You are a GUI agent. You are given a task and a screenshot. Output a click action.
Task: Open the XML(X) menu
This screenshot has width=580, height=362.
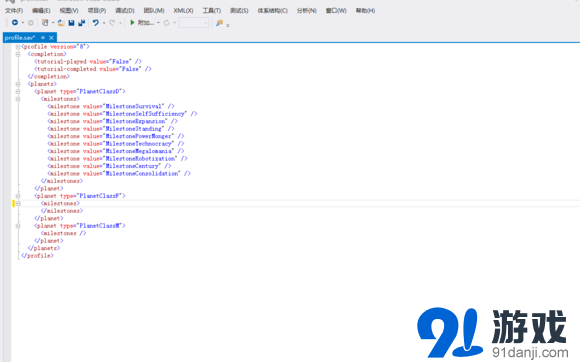(183, 11)
